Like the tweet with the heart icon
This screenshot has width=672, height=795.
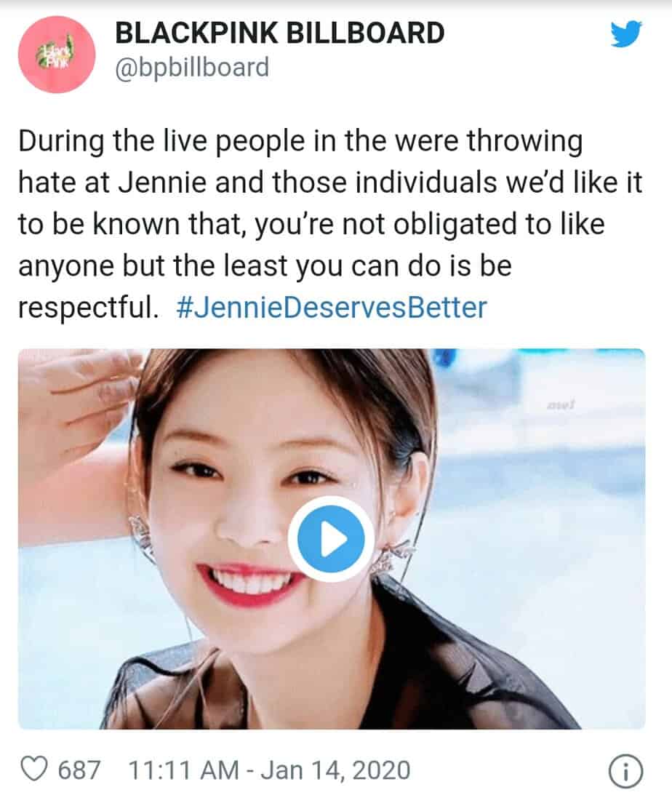[x=34, y=770]
